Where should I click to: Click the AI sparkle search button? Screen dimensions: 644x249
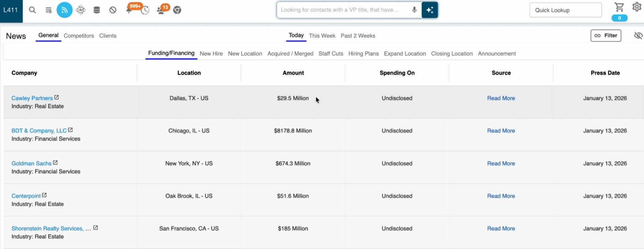[x=430, y=10]
